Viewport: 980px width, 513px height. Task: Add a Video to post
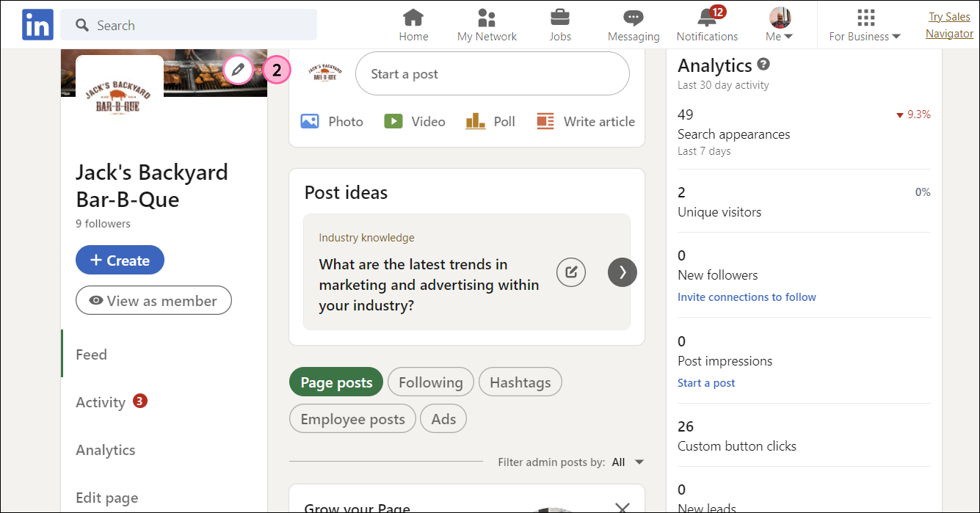[x=415, y=122]
